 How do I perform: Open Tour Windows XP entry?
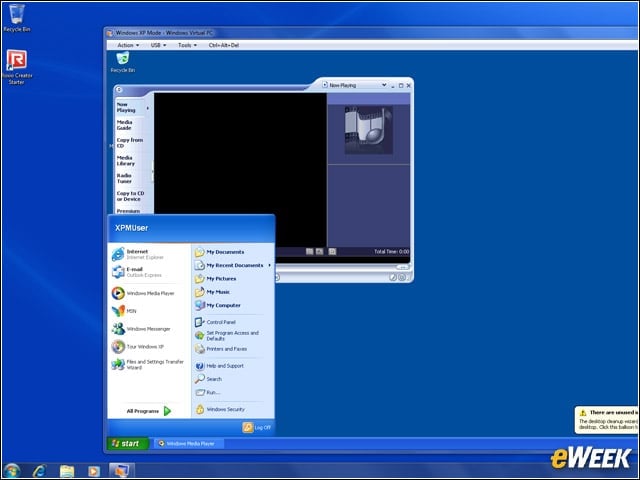(x=138, y=347)
